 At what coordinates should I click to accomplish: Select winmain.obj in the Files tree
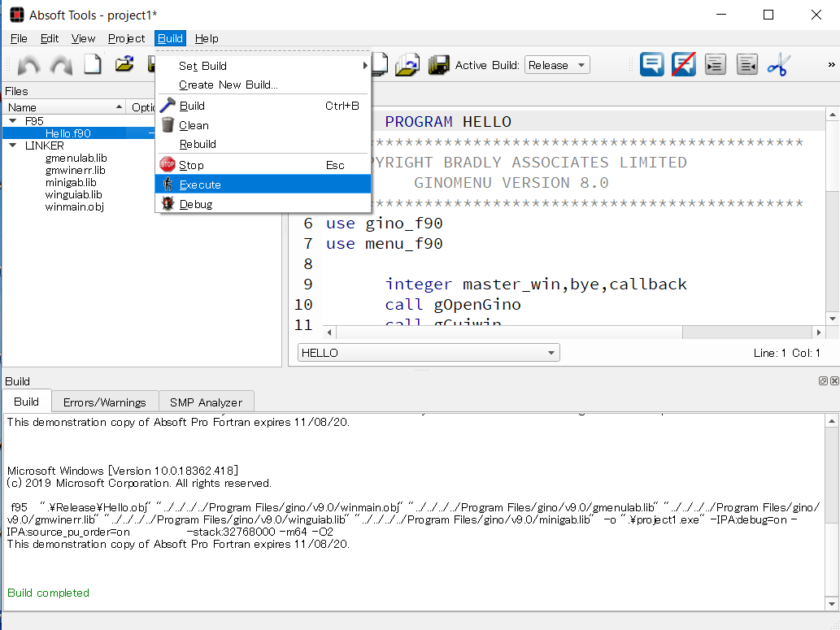[x=75, y=207]
